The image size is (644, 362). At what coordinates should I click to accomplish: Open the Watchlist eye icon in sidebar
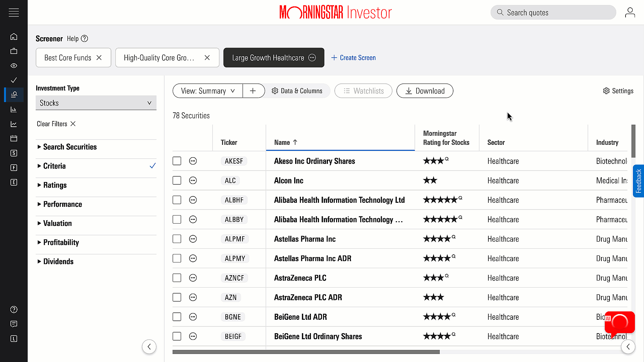click(x=14, y=66)
